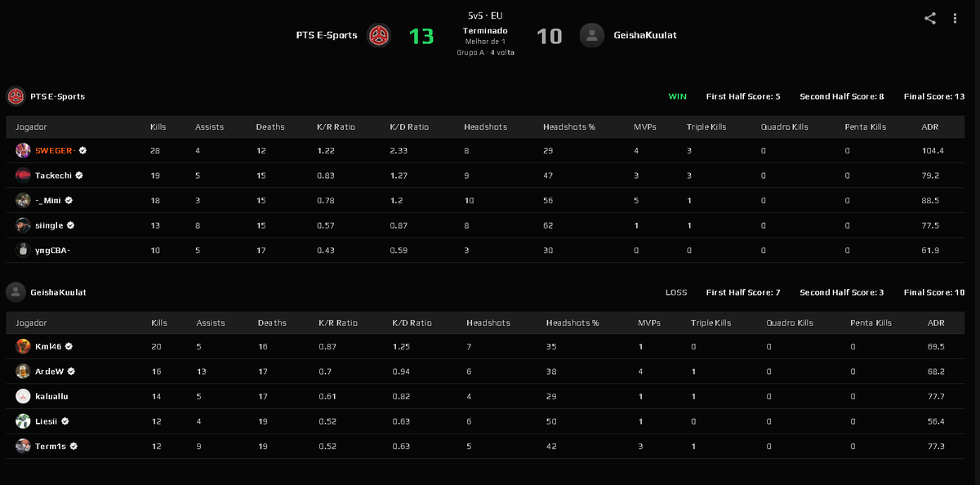Click ADR header in GeishaKuulat table

point(936,323)
